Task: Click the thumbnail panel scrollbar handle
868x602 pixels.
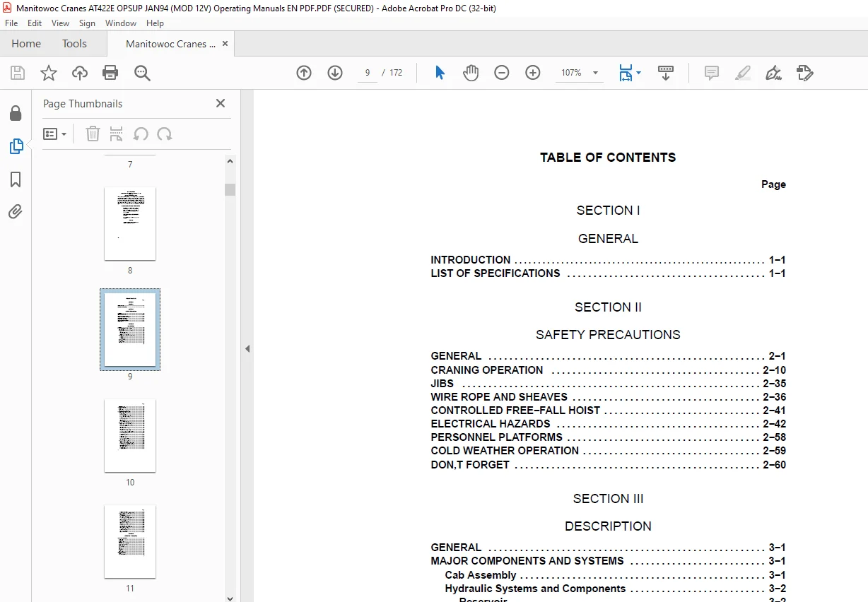Action: [x=230, y=189]
